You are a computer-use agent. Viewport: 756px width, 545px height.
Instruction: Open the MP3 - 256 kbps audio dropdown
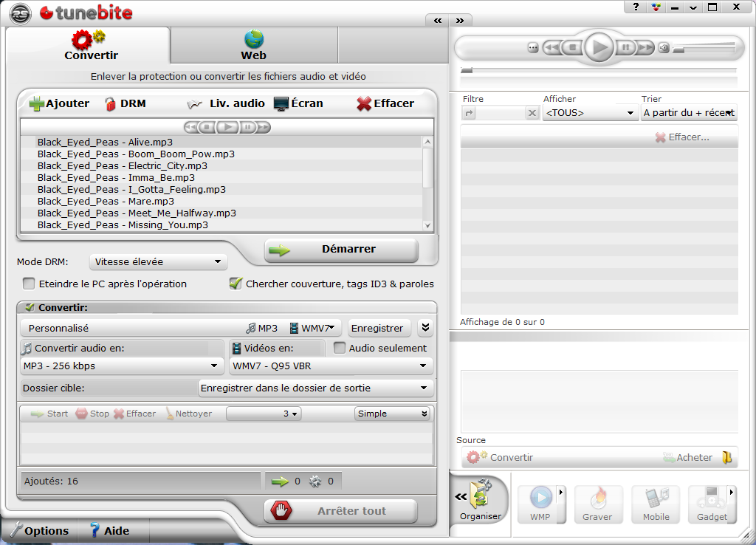pyautogui.click(x=121, y=366)
